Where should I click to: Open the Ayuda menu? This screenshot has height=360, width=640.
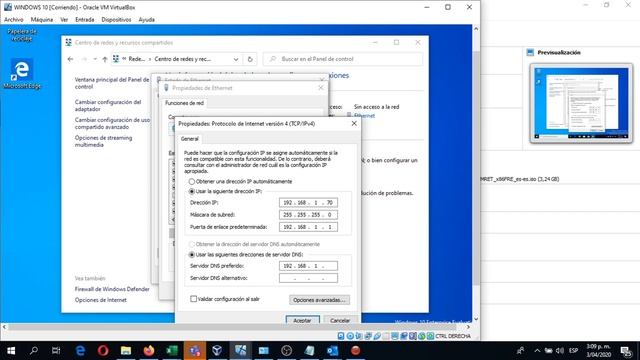pos(146,20)
